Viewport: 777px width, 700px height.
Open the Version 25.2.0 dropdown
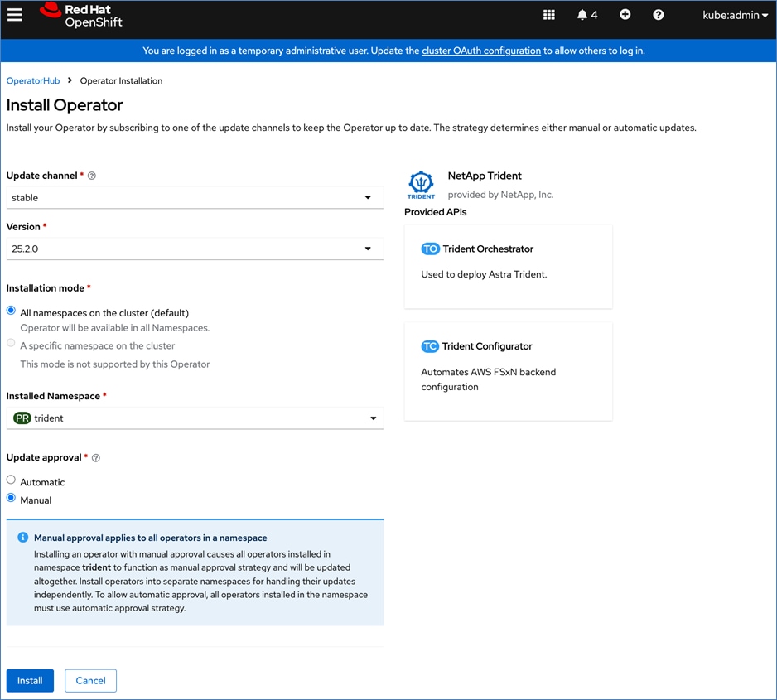(x=195, y=249)
